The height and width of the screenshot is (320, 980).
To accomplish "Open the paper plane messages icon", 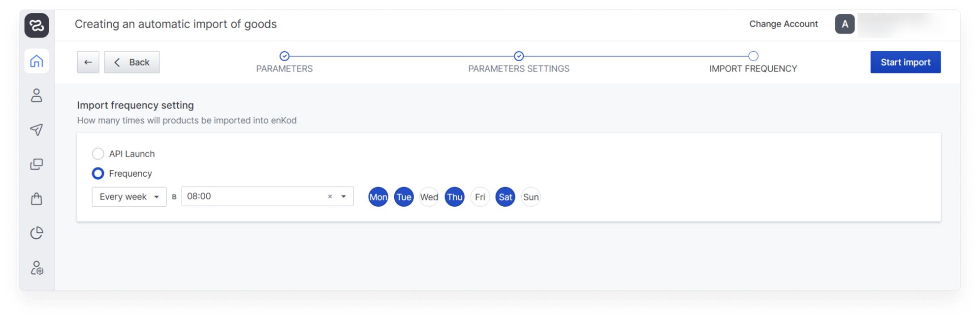I will pos(36,129).
